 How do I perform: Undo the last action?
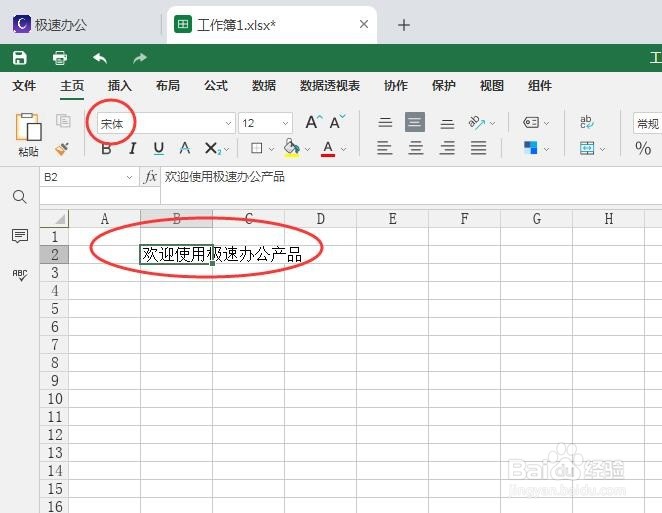[x=100, y=58]
